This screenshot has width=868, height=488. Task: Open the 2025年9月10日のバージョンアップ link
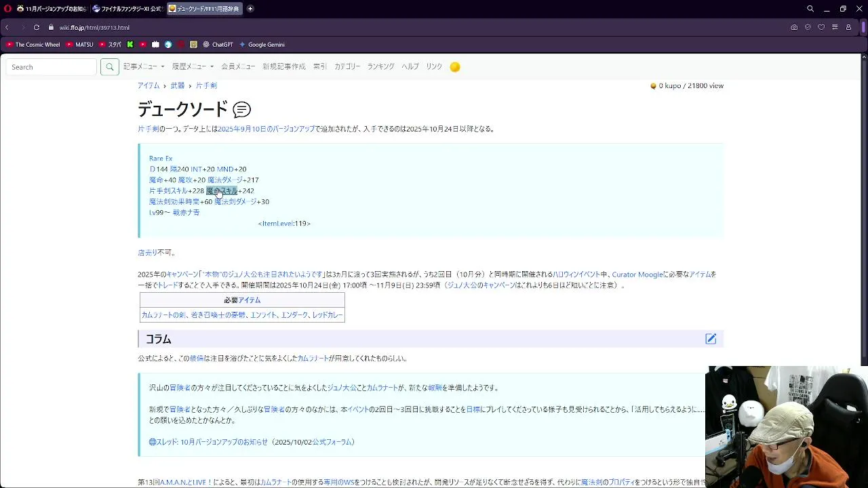tap(267, 129)
